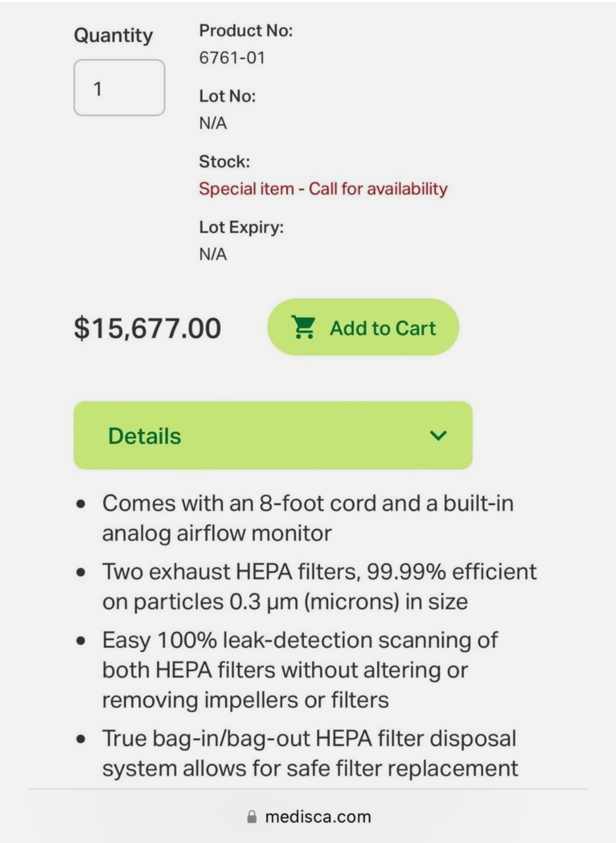Click the Lot Expiry: label

241,227
